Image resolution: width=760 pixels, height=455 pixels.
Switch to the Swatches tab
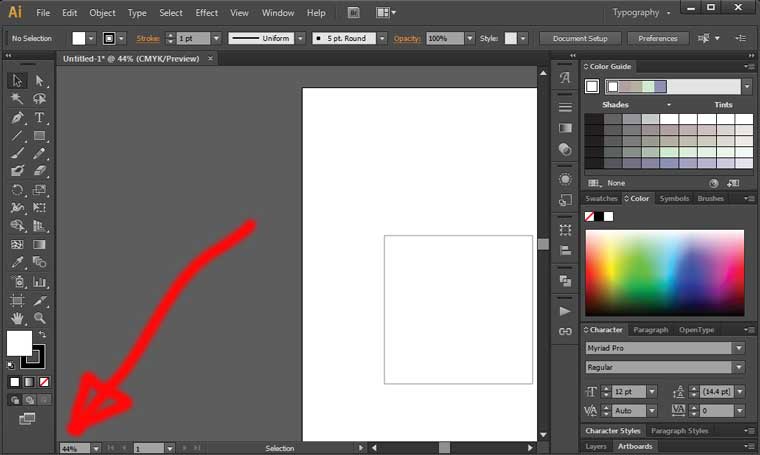click(x=601, y=199)
